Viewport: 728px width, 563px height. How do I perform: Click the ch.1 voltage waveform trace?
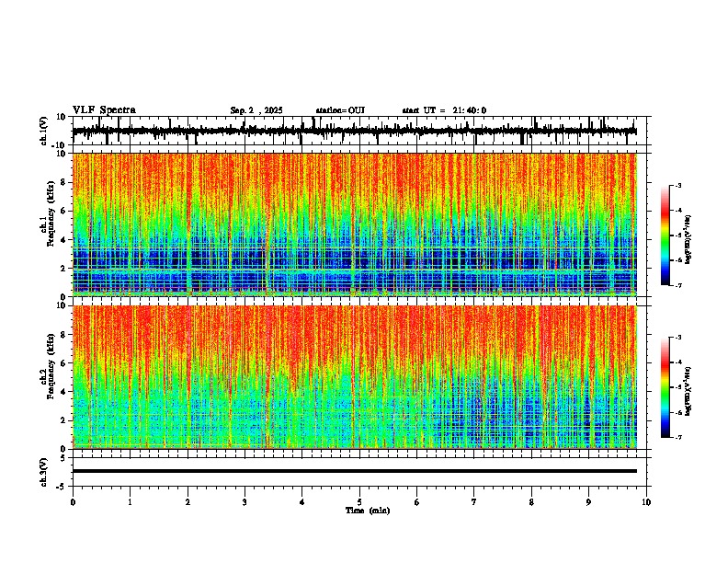click(x=355, y=131)
